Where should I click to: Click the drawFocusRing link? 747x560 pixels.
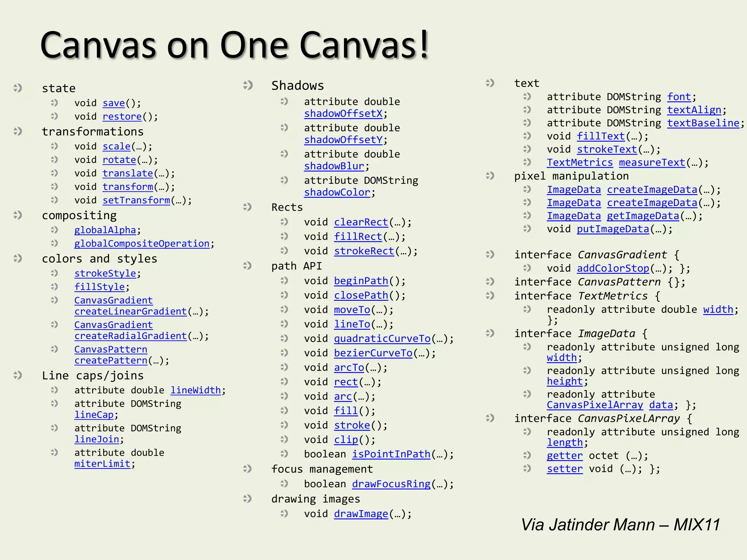click(391, 484)
